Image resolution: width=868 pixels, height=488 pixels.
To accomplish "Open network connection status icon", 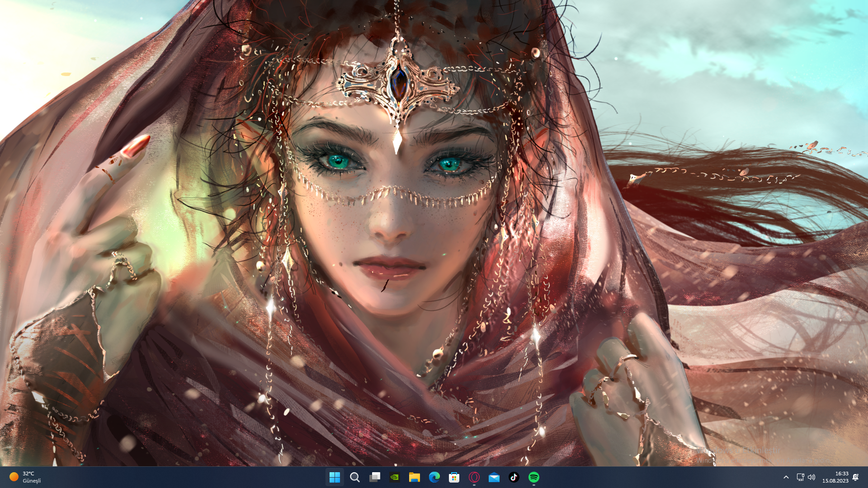I will [800, 477].
